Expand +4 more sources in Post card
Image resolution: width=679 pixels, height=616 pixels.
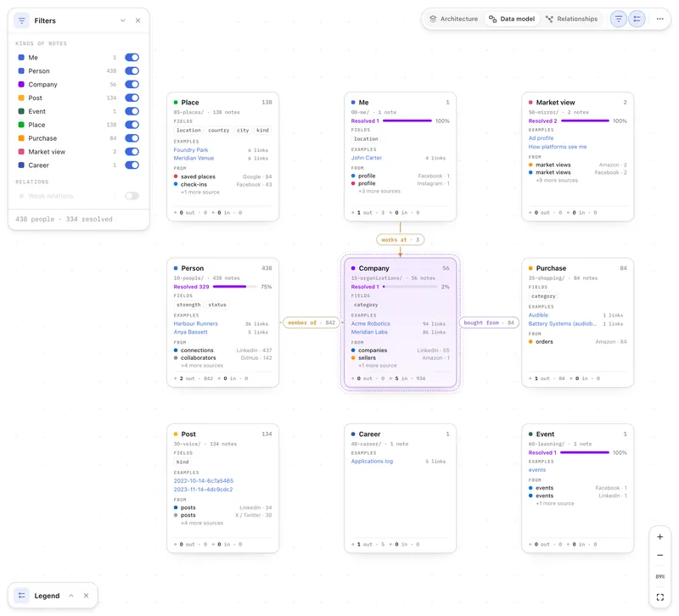[x=202, y=523]
